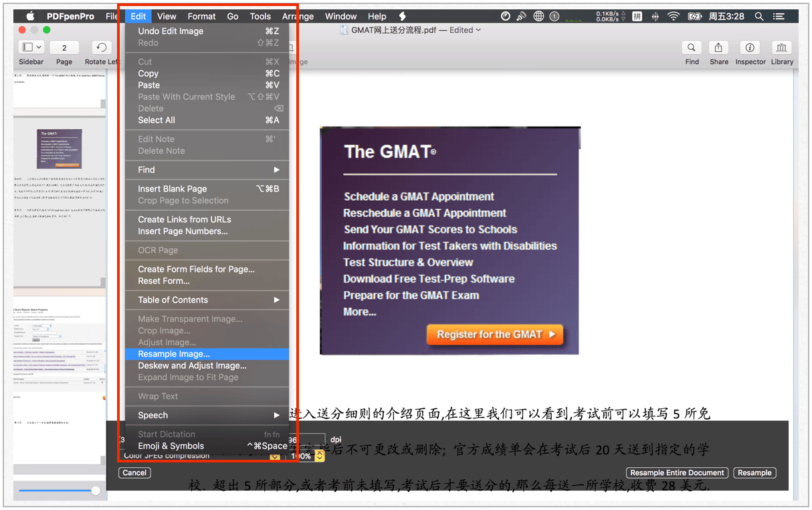
Task: Open the document title Edited dropdown
Action: pos(466,30)
